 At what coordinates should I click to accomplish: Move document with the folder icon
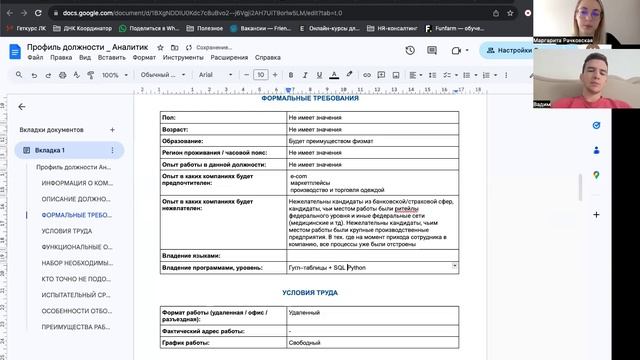(x=174, y=48)
